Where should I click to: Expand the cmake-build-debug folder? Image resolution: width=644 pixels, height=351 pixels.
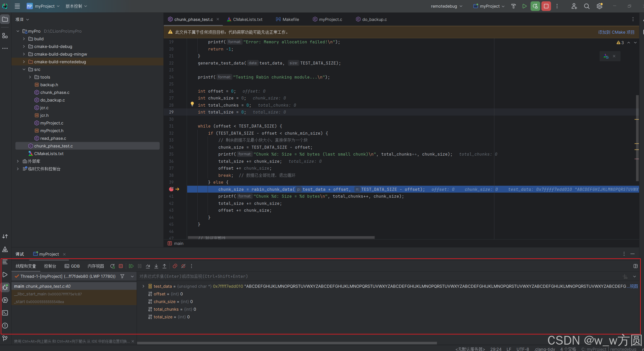pyautogui.click(x=24, y=46)
